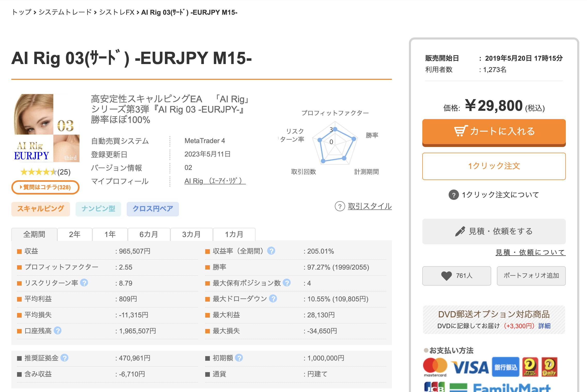Open the 6カ月 period tab
Image resolution: width=587 pixels, height=392 pixels.
pos(149,234)
